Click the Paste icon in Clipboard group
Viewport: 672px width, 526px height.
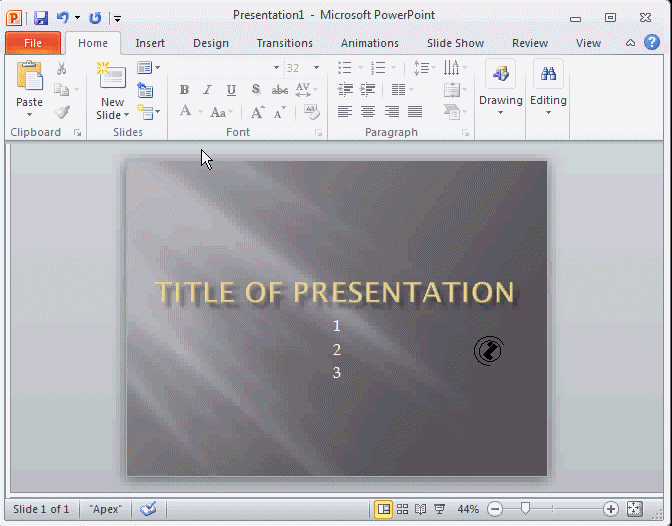tap(29, 77)
